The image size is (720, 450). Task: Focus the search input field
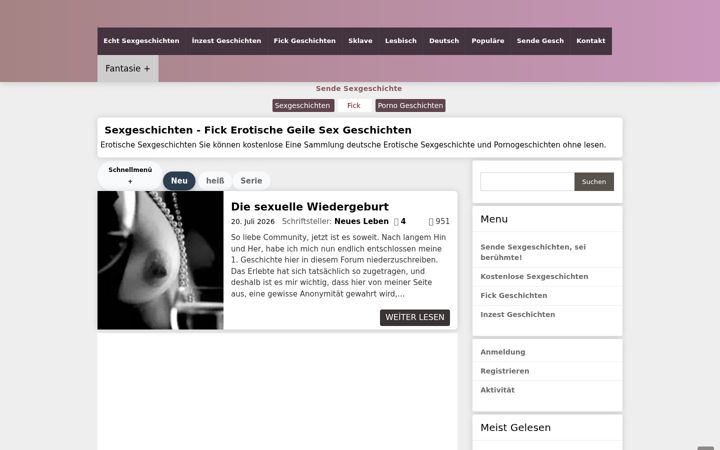click(x=527, y=182)
